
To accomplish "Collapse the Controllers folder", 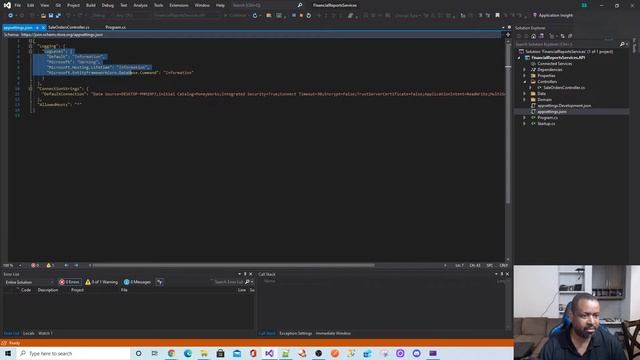I will [x=524, y=82].
